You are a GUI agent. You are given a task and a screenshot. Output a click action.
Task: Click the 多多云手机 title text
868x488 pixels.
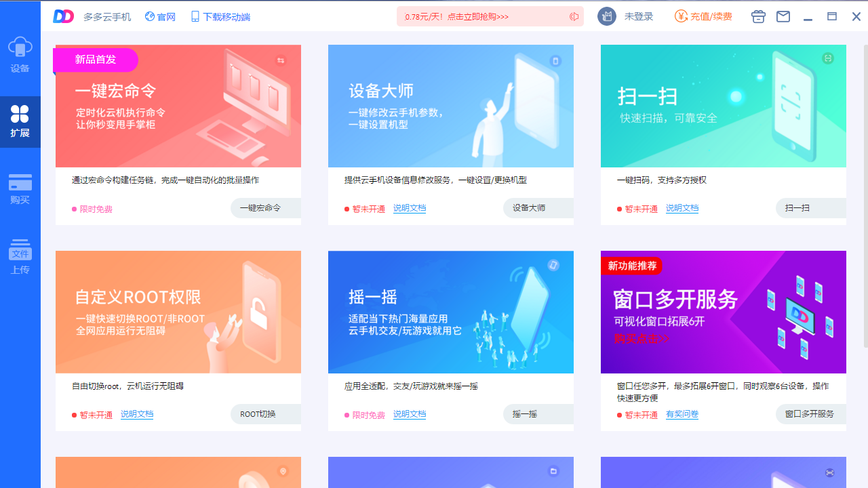[107, 17]
